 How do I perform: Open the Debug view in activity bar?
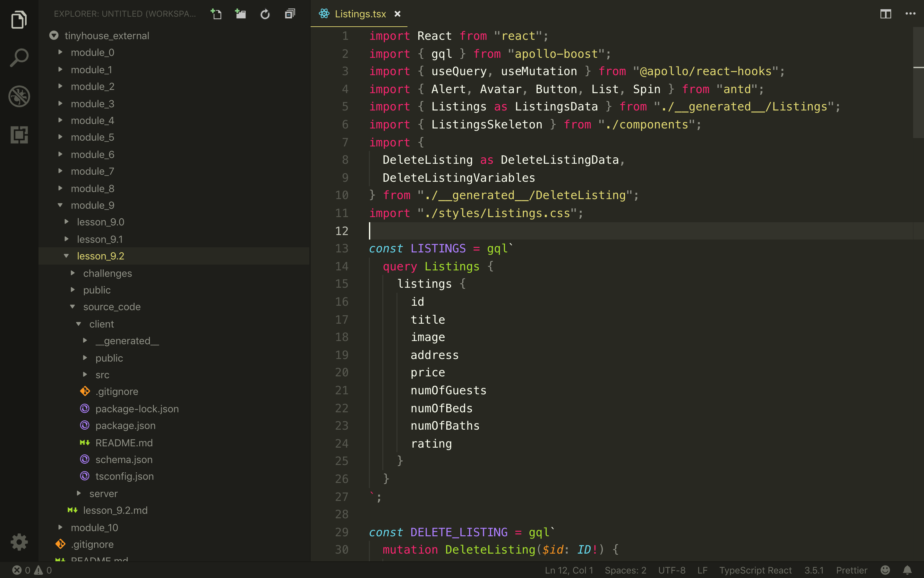coord(19,96)
